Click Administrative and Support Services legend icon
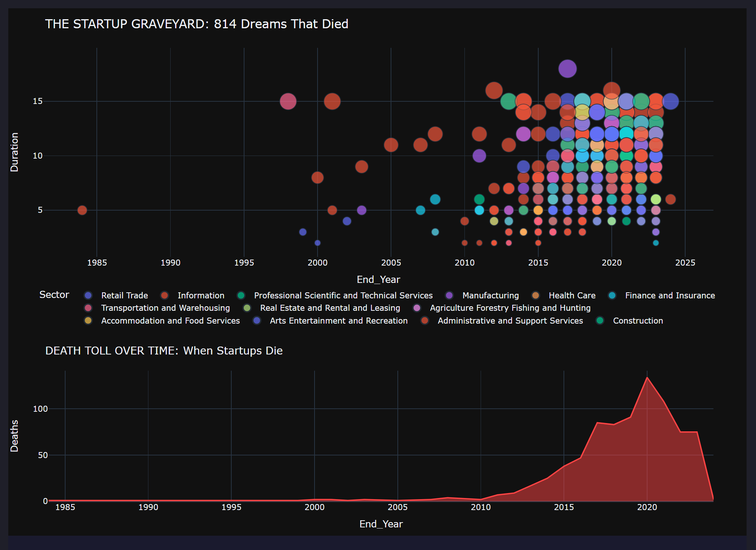Image resolution: width=756 pixels, height=550 pixels. (x=425, y=321)
